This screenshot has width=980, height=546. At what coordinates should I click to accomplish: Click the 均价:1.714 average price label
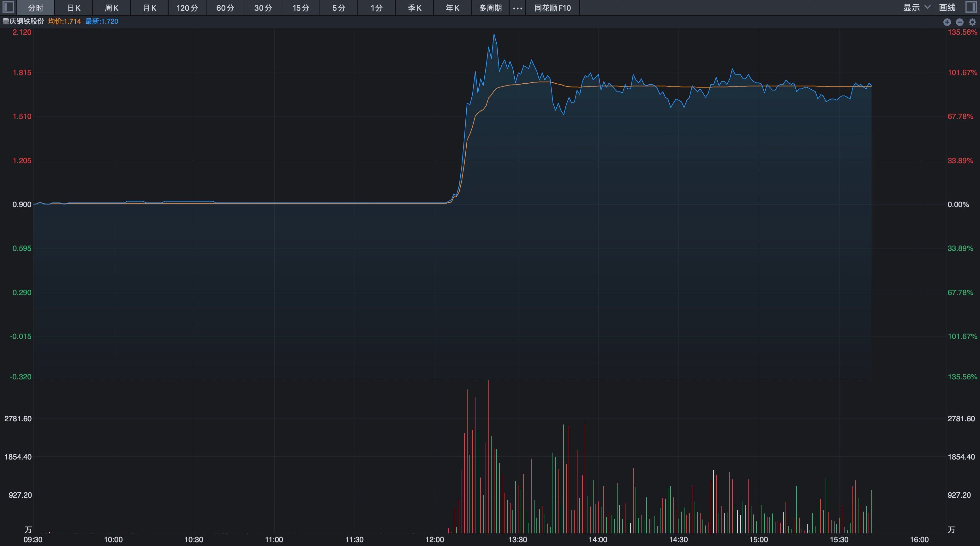click(x=64, y=21)
